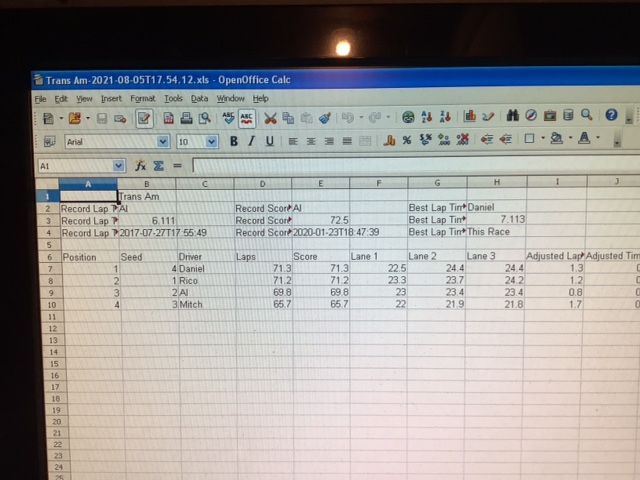Open the font size 10 dropdown
Image resolution: width=640 pixels, height=480 pixels.
pyautogui.click(x=211, y=142)
